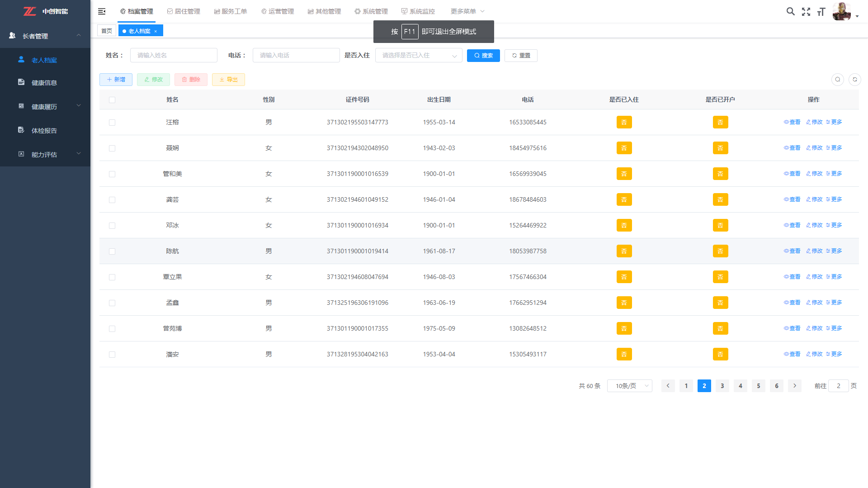Screen dimensions: 868x488
Task: Expand the 更多菜单 top menu
Action: click(467, 11)
